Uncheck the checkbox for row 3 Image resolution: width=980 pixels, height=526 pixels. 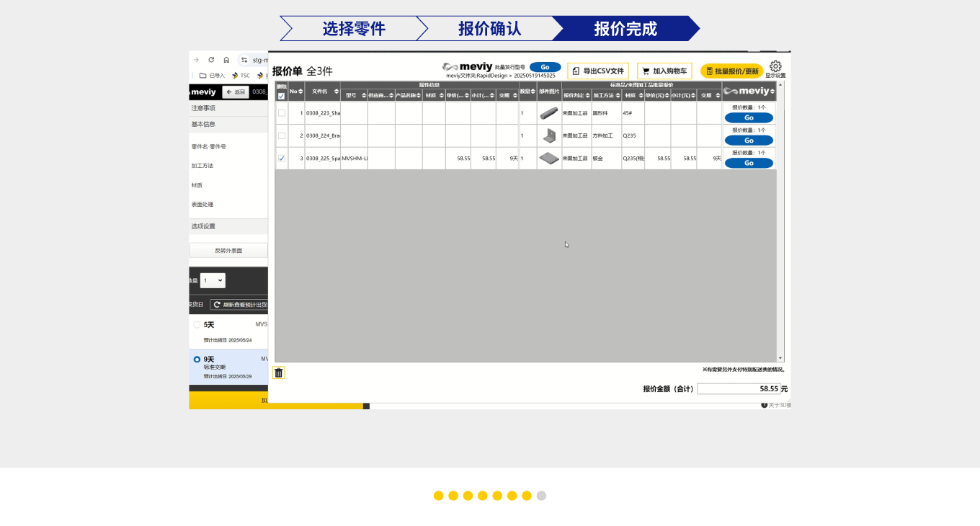[282, 159]
